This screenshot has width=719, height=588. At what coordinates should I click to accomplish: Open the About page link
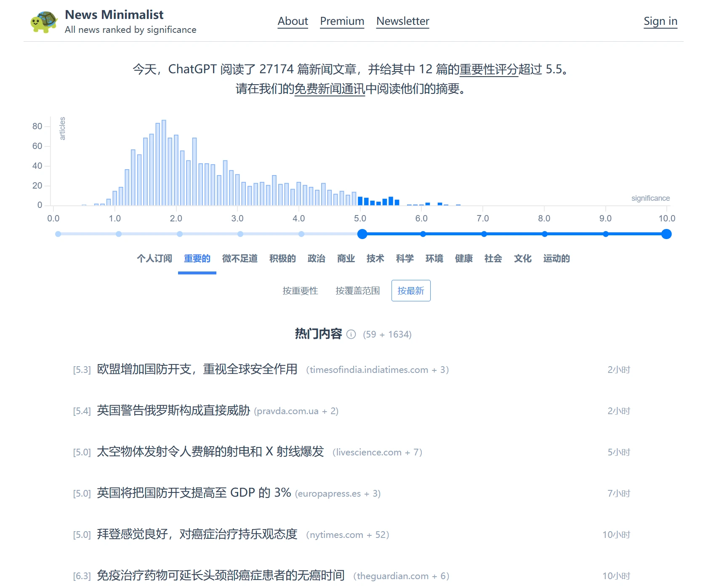[293, 21]
